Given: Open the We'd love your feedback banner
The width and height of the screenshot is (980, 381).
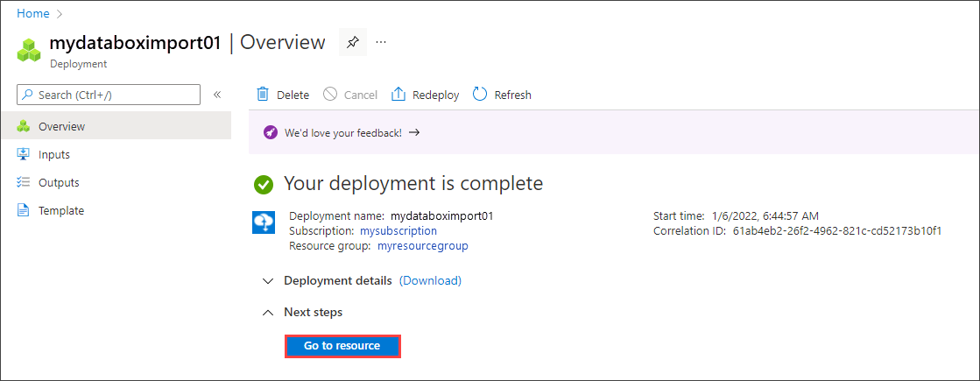Looking at the screenshot, I should click(352, 132).
